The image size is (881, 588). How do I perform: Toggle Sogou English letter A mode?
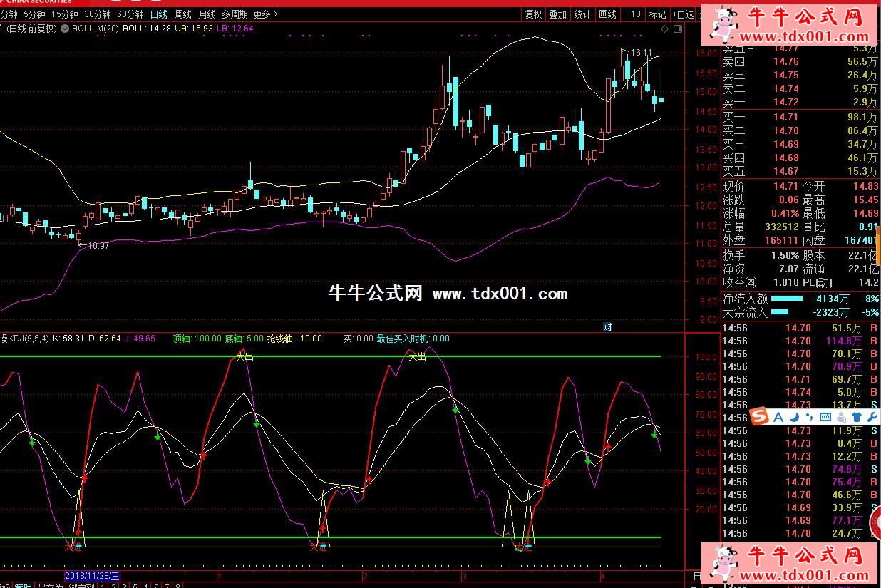(x=778, y=416)
